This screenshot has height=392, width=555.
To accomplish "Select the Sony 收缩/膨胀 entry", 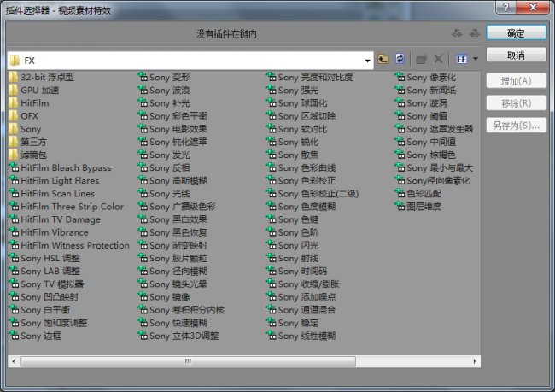I will 302,284.
